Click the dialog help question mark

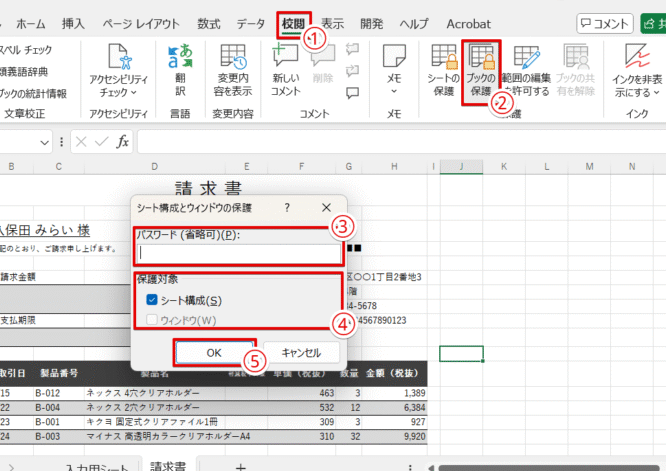pos(287,208)
